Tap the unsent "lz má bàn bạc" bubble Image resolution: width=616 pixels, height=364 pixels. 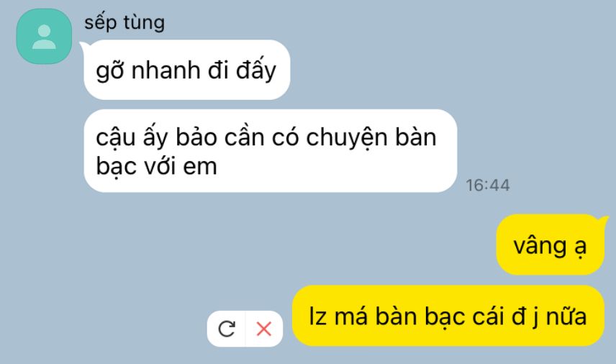tap(448, 316)
